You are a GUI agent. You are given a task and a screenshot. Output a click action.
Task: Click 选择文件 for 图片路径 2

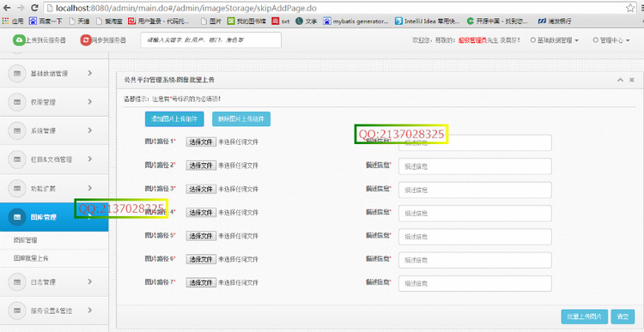201,166
